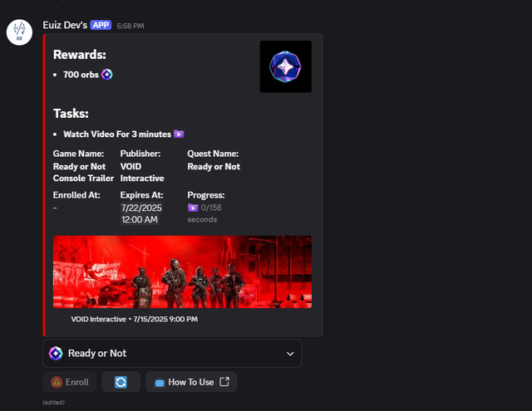The height and width of the screenshot is (411, 532).
Task: Click the TV icon on How To Use
Action: [160, 383]
